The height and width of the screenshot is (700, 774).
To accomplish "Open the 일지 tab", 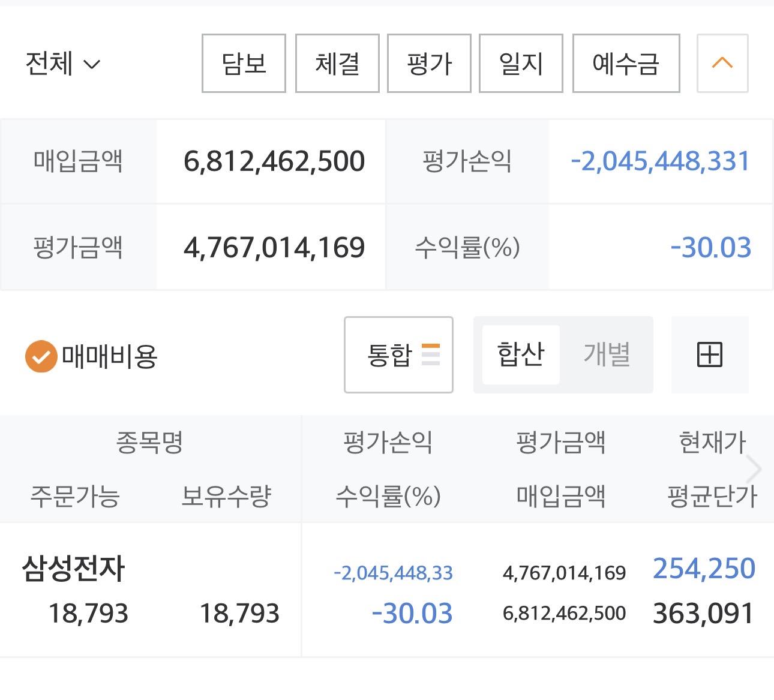I will click(x=521, y=64).
